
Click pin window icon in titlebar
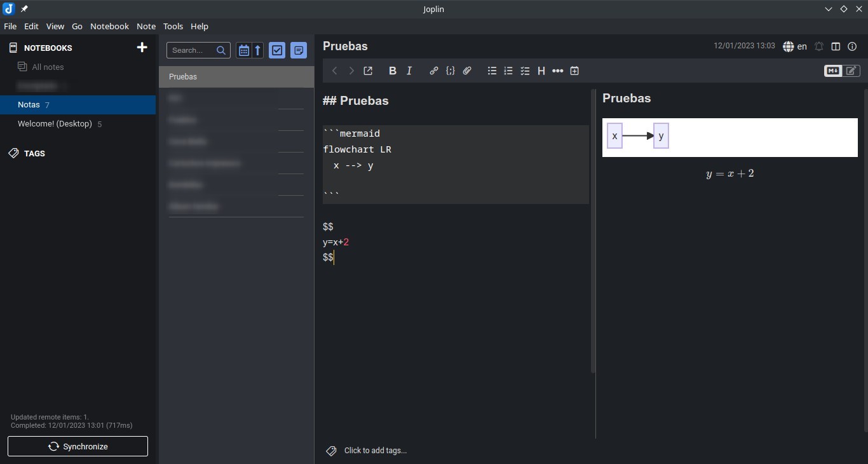coord(25,9)
